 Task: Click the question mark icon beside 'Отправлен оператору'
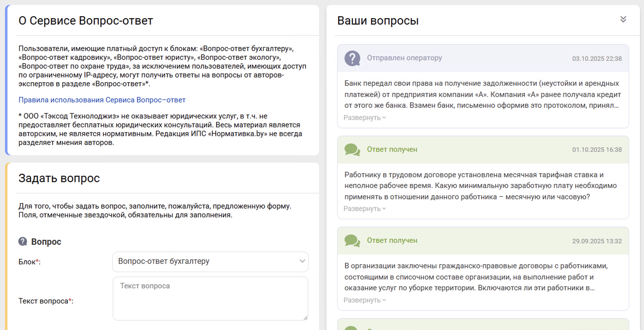coord(352,58)
